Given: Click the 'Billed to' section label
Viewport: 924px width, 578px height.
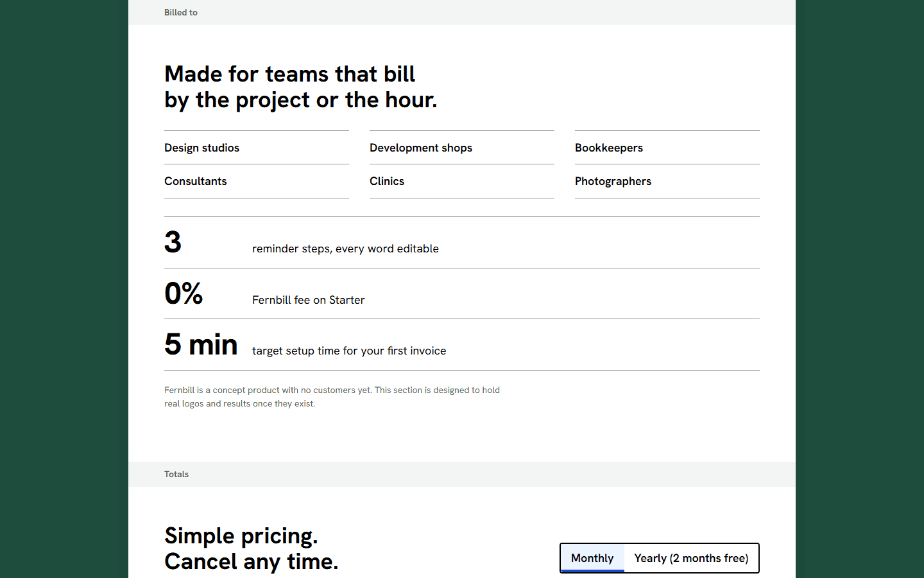Looking at the screenshot, I should click(x=181, y=12).
